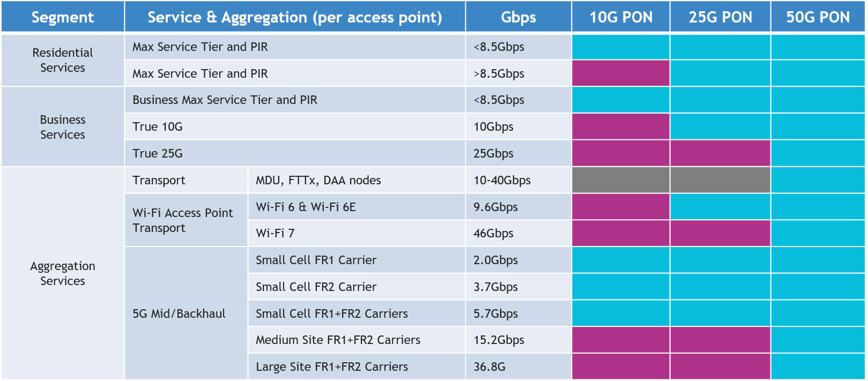This screenshot has height=381, width=868.
Task: Click the True 10G row label
Action: click(295, 126)
